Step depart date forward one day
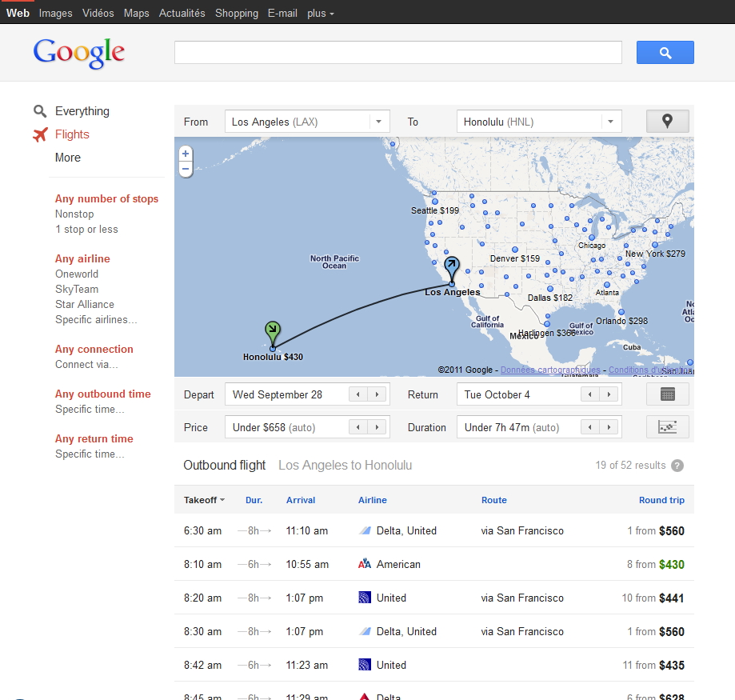 [x=377, y=394]
